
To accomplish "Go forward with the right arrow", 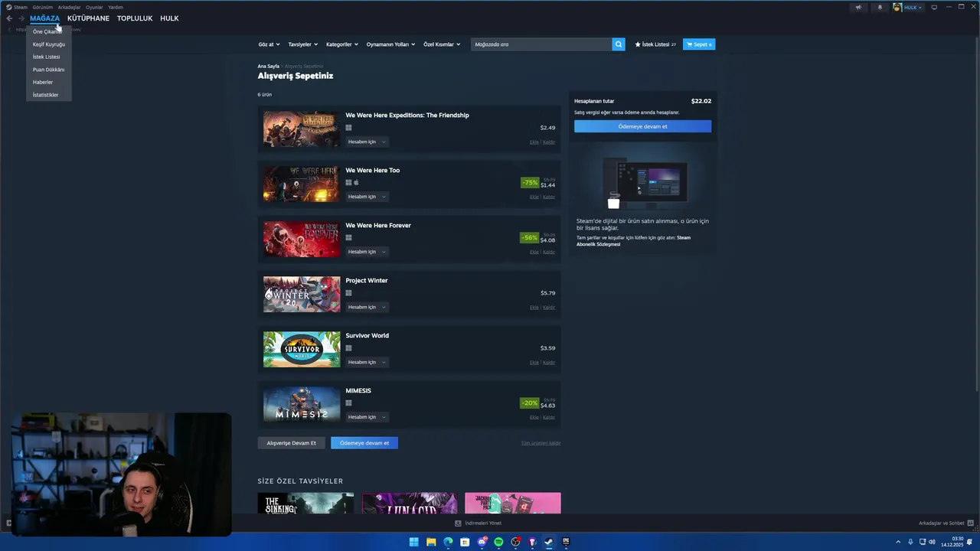I will 21,18.
